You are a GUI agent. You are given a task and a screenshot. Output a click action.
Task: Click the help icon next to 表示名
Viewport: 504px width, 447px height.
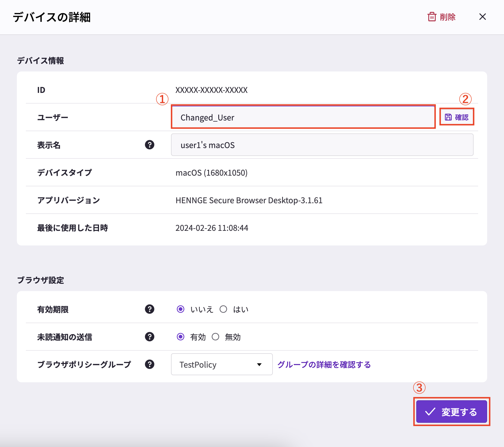coord(150,145)
